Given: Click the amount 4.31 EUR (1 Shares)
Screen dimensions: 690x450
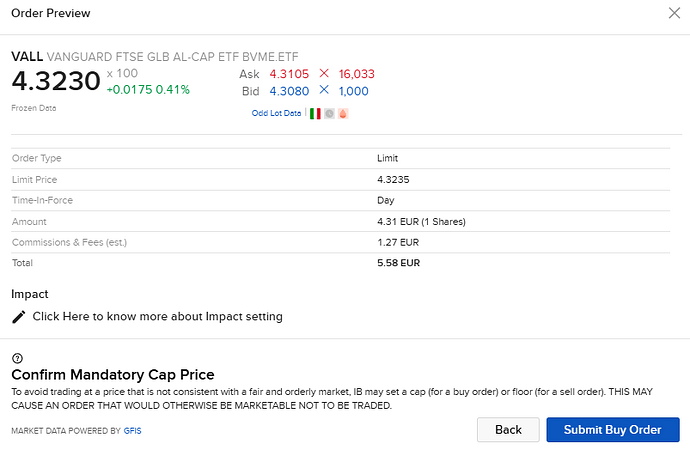Looking at the screenshot, I should tap(421, 222).
